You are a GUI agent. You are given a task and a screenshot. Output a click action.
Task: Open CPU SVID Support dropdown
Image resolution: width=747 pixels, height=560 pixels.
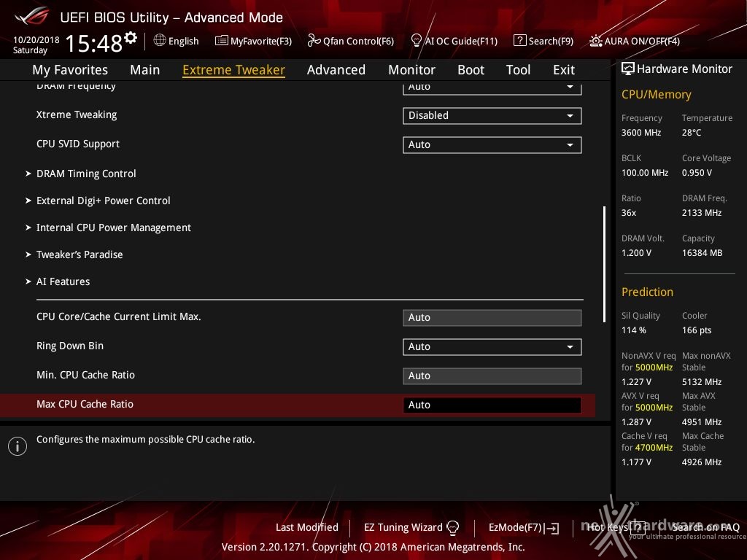492,145
